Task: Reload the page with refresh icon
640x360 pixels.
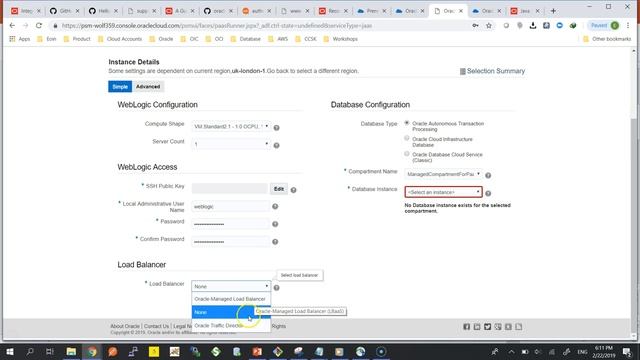Action: click(x=39, y=25)
